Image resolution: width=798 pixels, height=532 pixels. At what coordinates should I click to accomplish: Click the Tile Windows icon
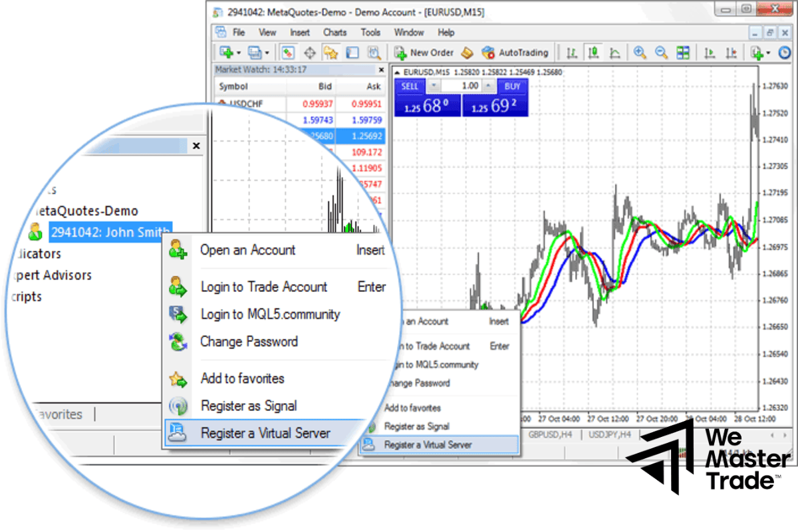click(x=683, y=52)
